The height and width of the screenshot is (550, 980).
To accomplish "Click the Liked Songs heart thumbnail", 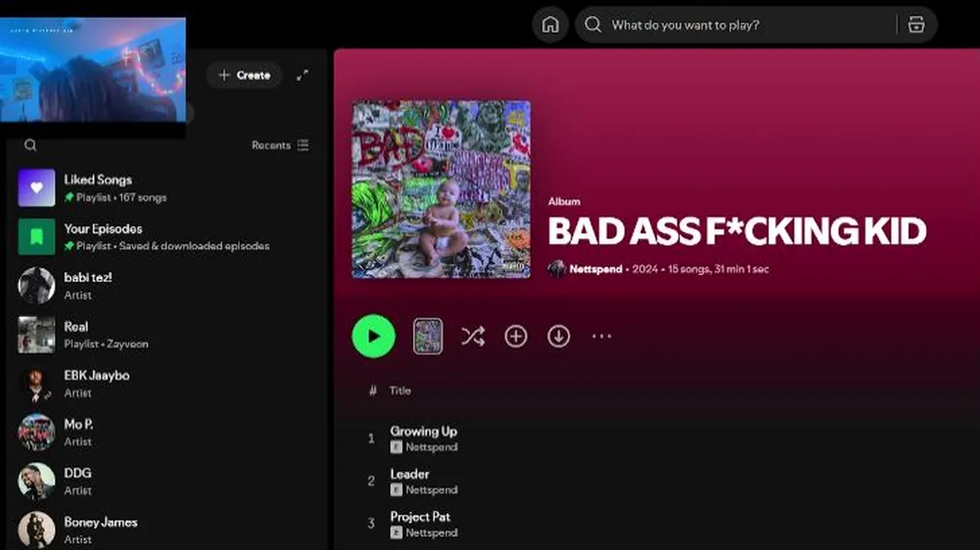I will (x=37, y=188).
